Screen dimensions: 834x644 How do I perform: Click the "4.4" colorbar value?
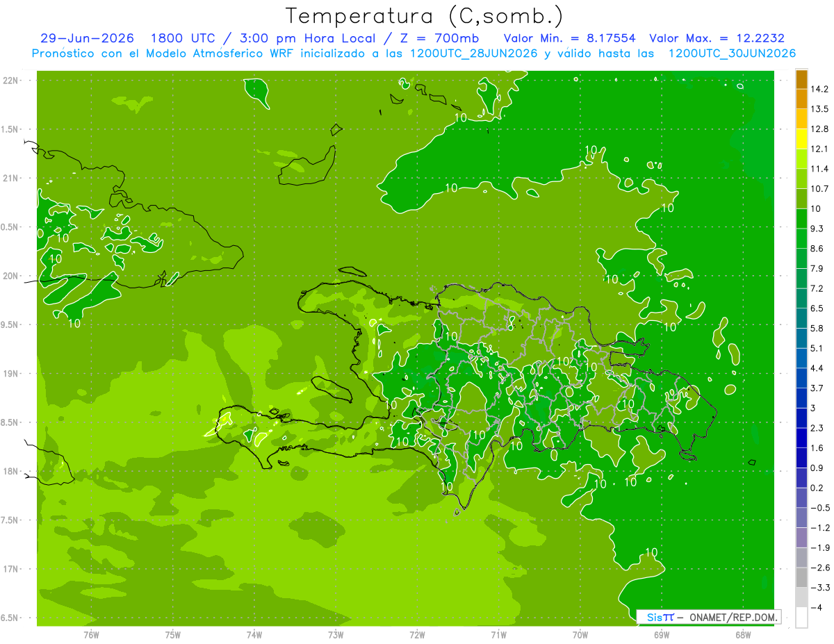(x=817, y=368)
